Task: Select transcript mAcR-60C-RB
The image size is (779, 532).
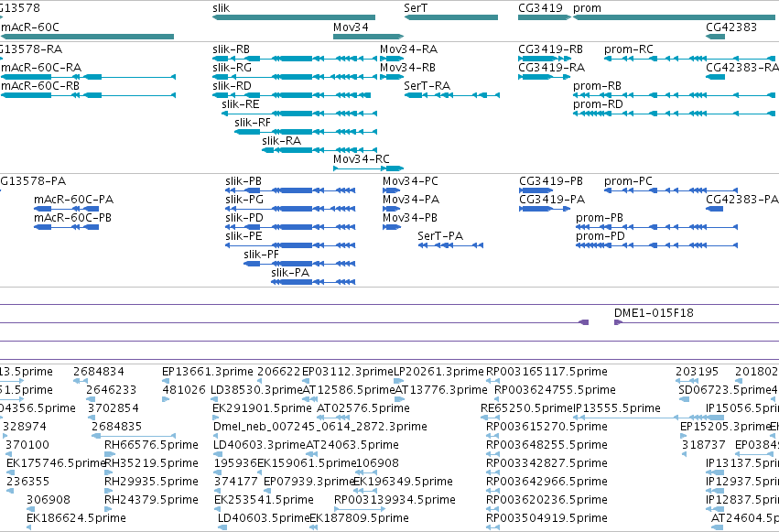Action: 88,95
